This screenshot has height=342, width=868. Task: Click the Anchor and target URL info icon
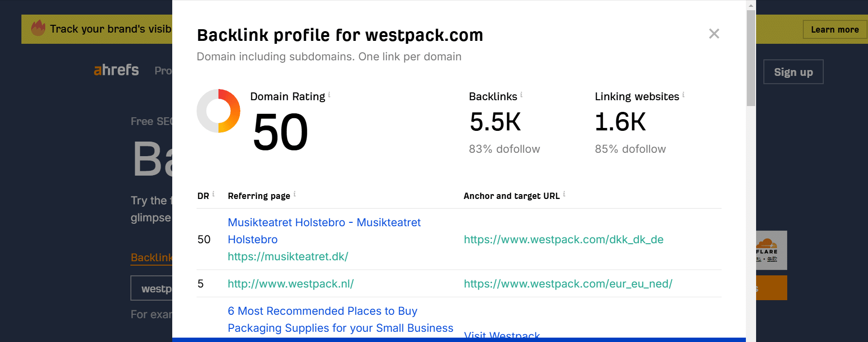click(x=564, y=194)
